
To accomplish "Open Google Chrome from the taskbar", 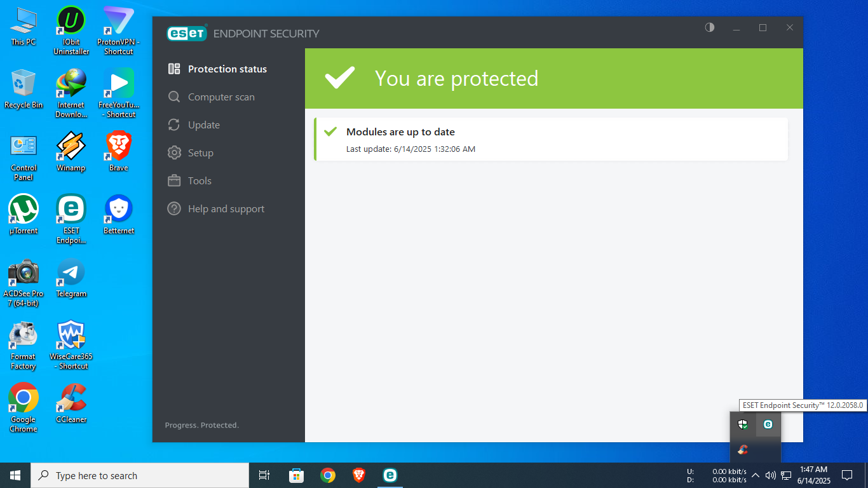I will 328,475.
